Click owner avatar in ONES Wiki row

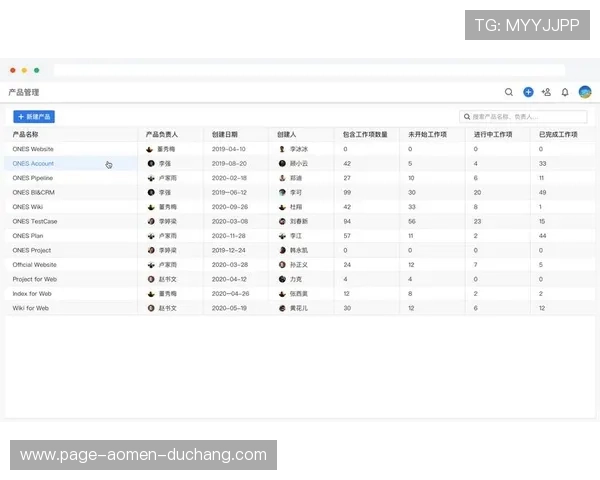(151, 207)
